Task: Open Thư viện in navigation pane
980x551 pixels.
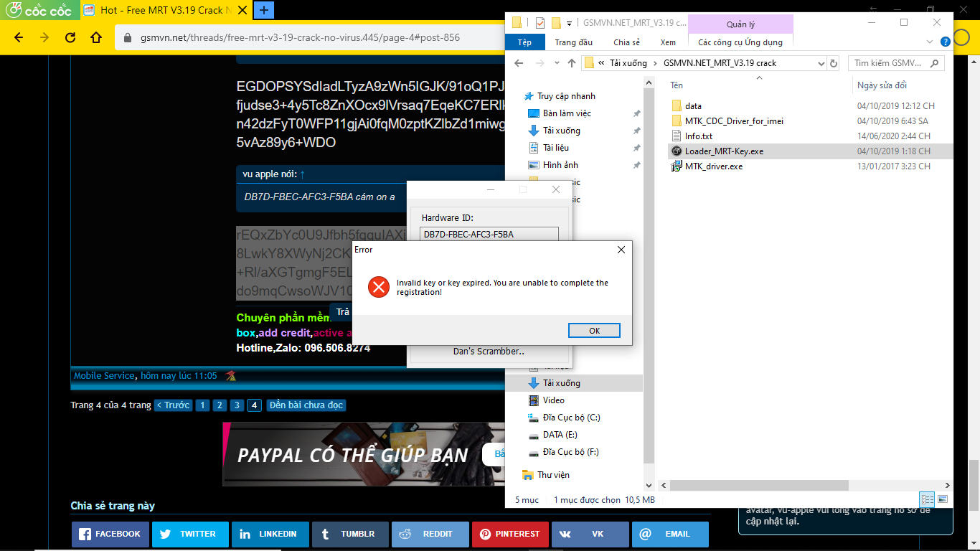Action: click(x=554, y=475)
